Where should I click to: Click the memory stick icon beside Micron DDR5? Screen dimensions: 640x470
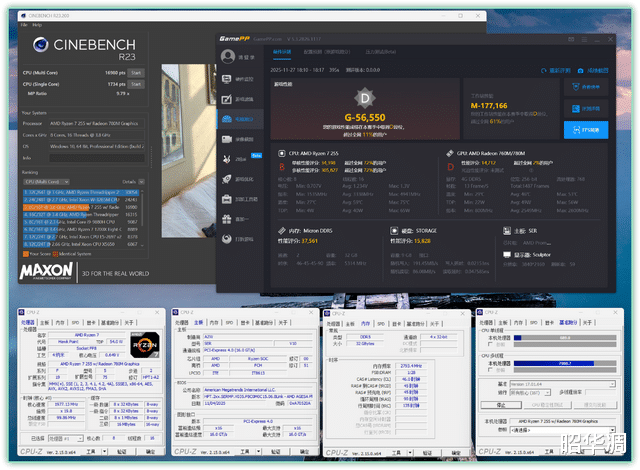pos(282,231)
